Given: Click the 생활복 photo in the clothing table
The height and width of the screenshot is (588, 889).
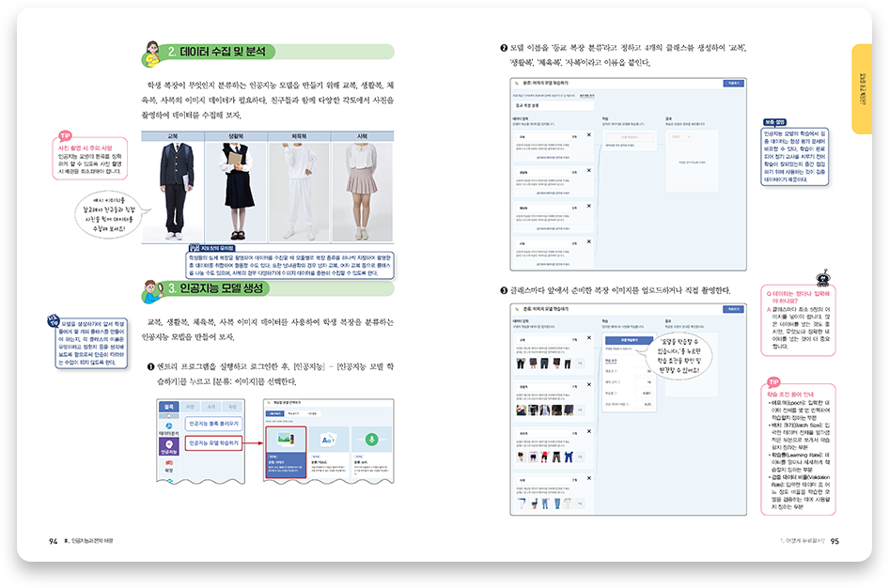Looking at the screenshot, I should tap(236, 192).
